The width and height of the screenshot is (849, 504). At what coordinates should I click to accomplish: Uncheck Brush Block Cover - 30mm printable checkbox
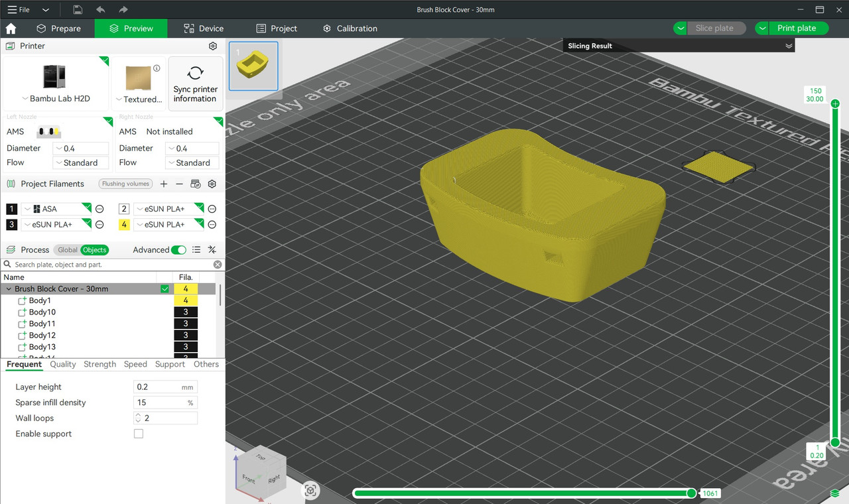pyautogui.click(x=164, y=289)
